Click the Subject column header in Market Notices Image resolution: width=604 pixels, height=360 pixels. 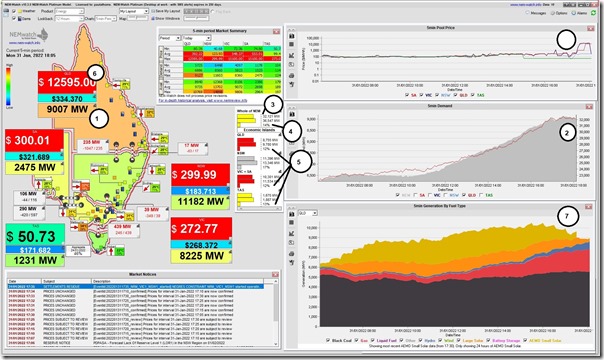coord(66,281)
